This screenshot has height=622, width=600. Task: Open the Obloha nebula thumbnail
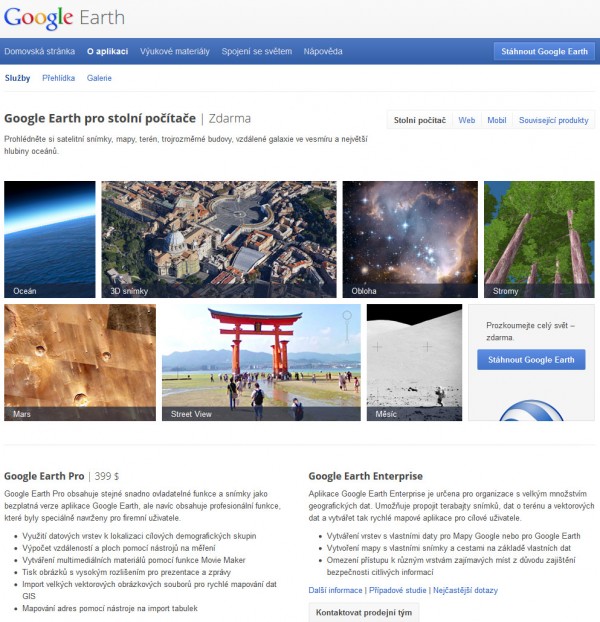click(410, 239)
